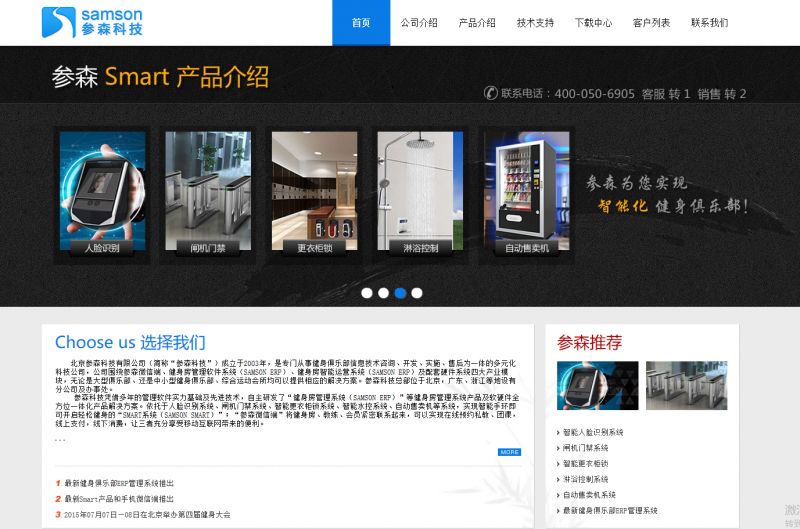
Task: Open the 人脸识别 product card
Action: (102, 195)
